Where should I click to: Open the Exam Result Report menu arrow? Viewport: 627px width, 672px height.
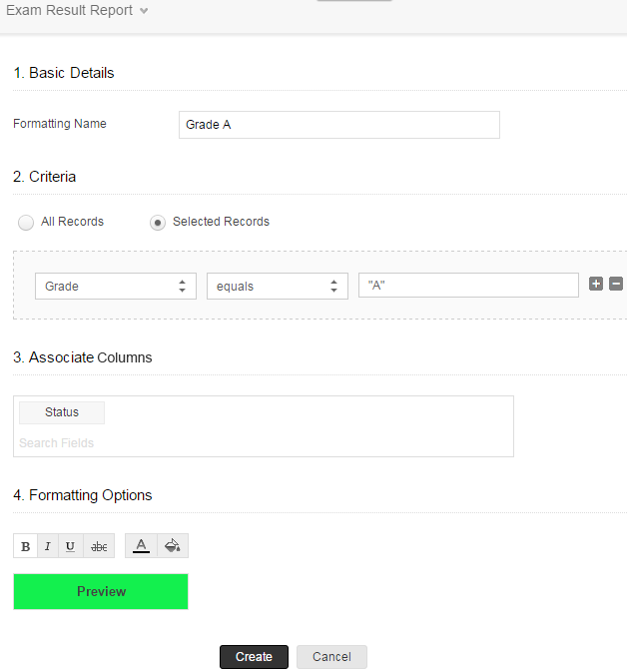(x=144, y=11)
